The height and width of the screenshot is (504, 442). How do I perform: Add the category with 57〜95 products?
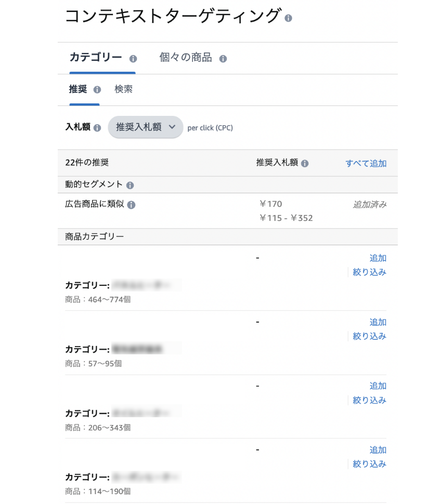point(378,322)
